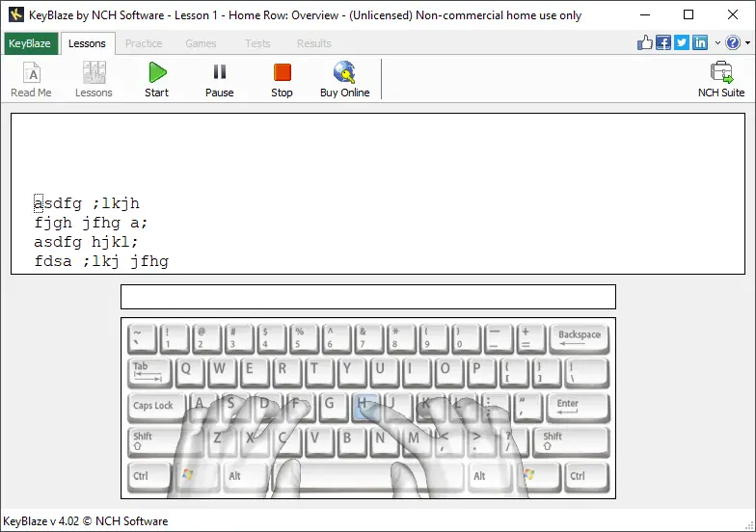756x532 pixels.
Task: Click the left Windows logo key
Action: pos(196,476)
